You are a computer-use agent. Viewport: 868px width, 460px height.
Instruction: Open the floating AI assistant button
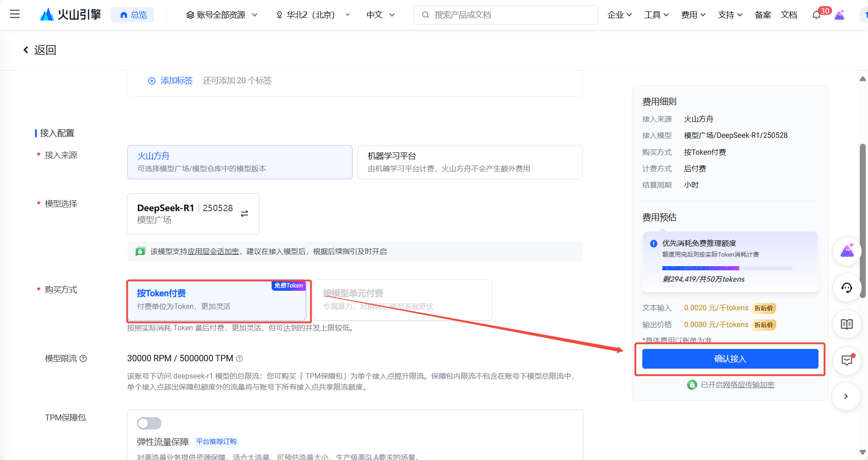pyautogui.click(x=847, y=251)
